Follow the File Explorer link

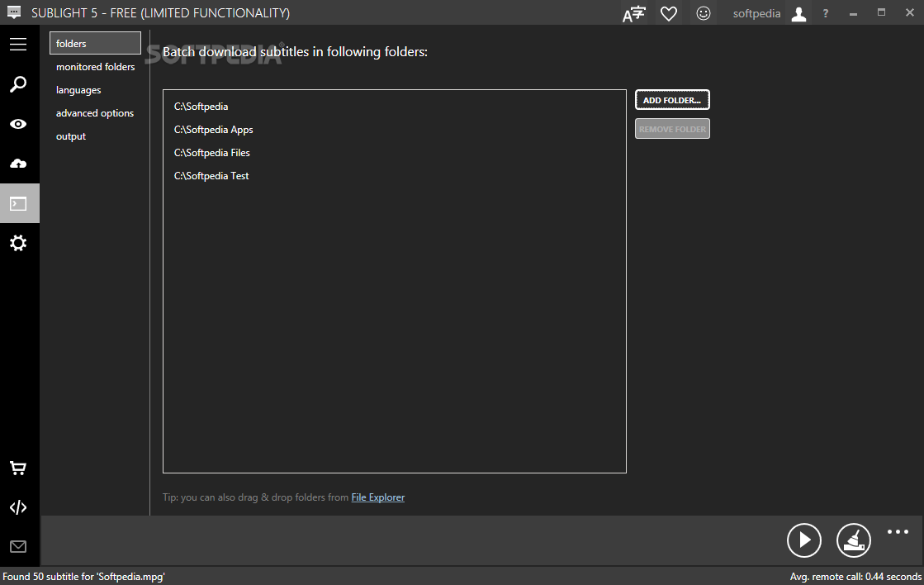[x=377, y=497]
